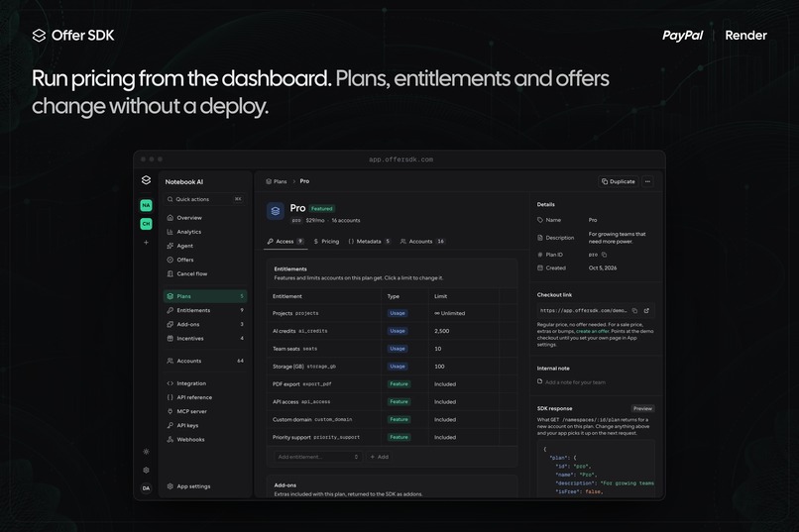
Task: Click the Featured badge next to Pro
Action: pyautogui.click(x=321, y=208)
